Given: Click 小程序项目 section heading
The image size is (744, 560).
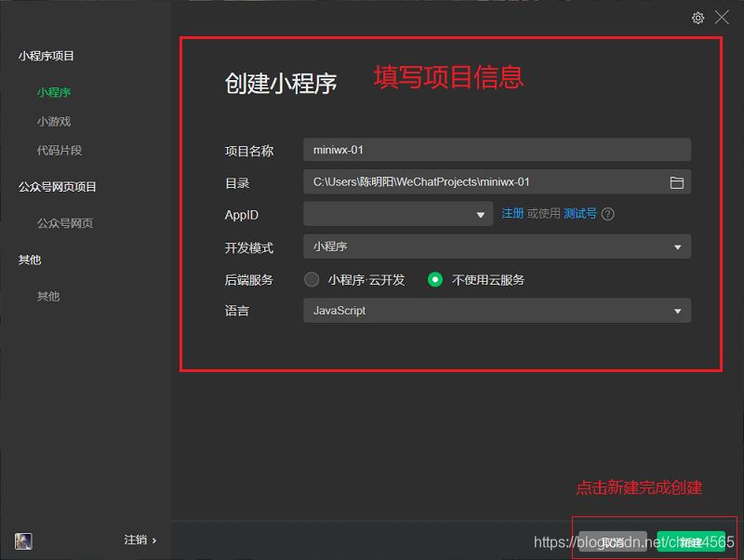Looking at the screenshot, I should point(46,56).
